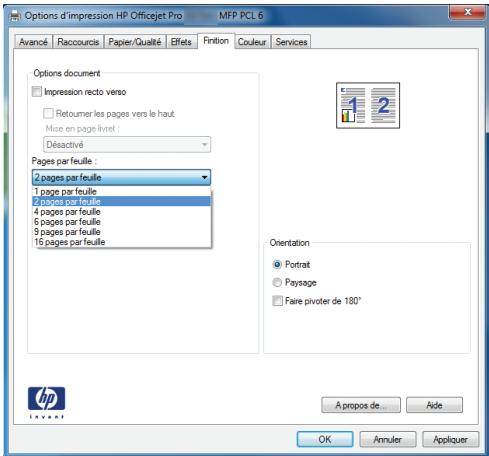
Task: Choose 16 pages par feuille option
Action: pos(122,242)
